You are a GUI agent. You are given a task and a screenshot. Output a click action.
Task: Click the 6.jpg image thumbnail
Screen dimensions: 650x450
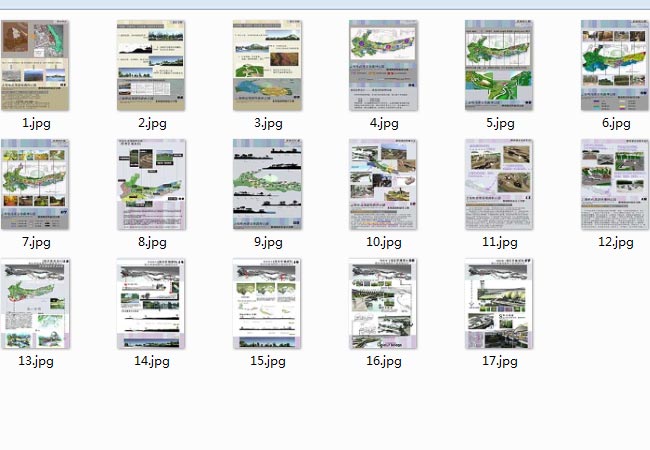click(616, 65)
